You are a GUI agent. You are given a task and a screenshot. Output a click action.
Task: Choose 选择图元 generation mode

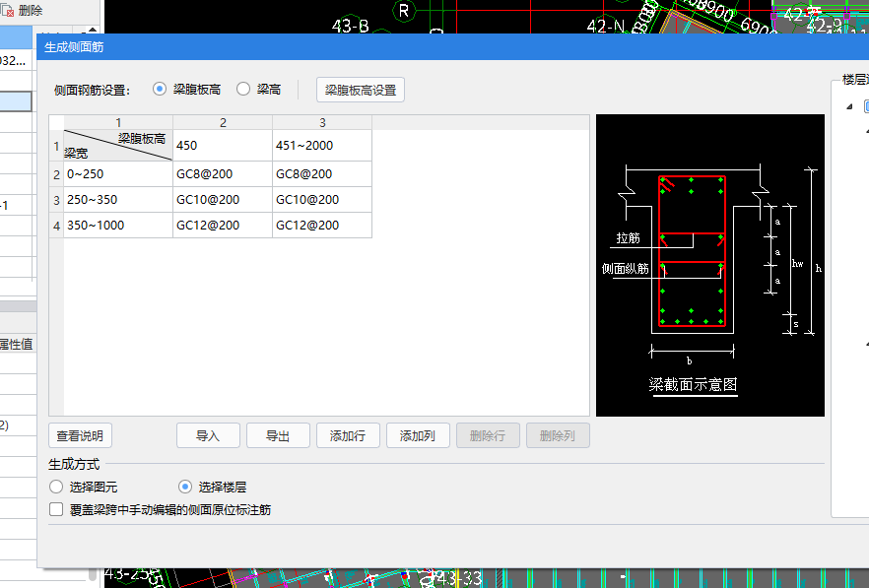(56, 487)
